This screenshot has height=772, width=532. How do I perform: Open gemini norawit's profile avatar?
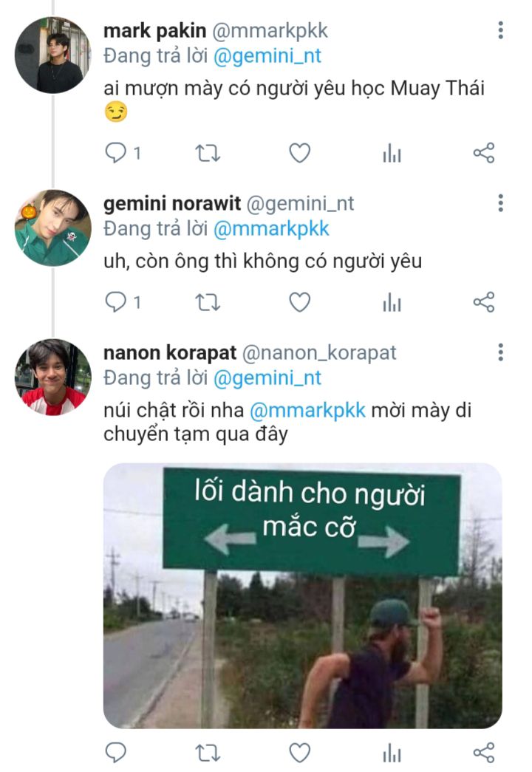52,228
